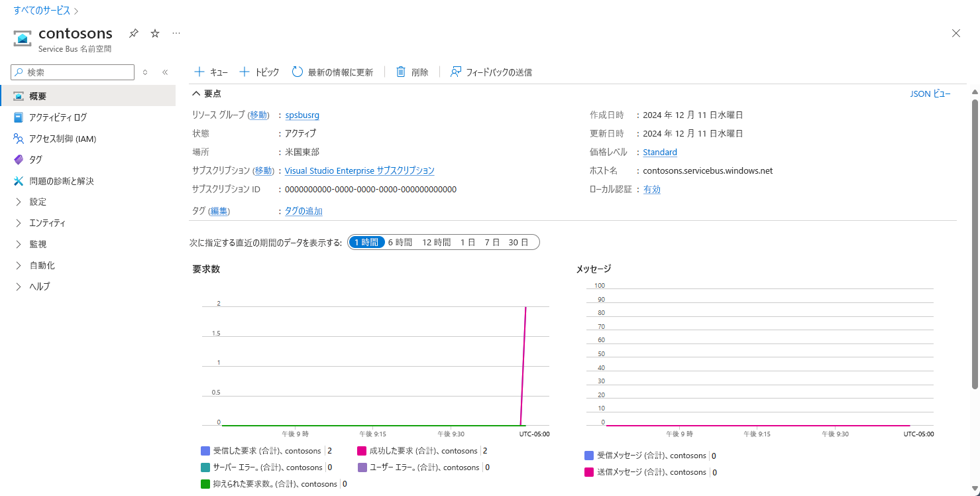
Task: Select the 12 時間 time range
Action: tap(436, 243)
